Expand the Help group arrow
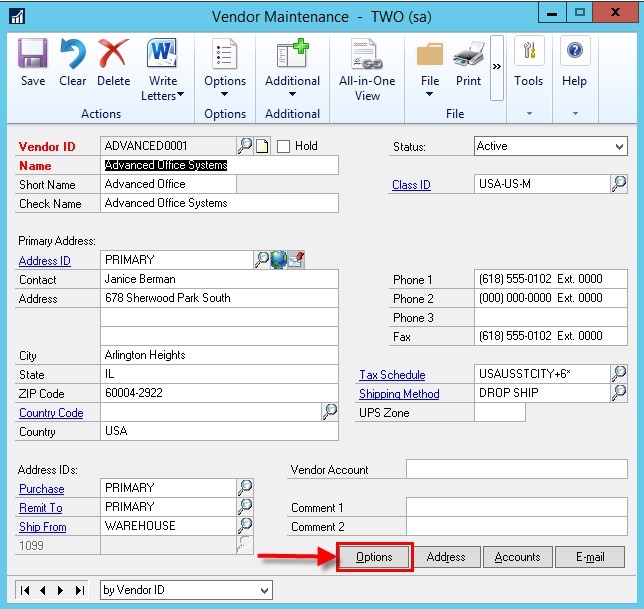Viewport: 644px width, 609px height. [575, 113]
